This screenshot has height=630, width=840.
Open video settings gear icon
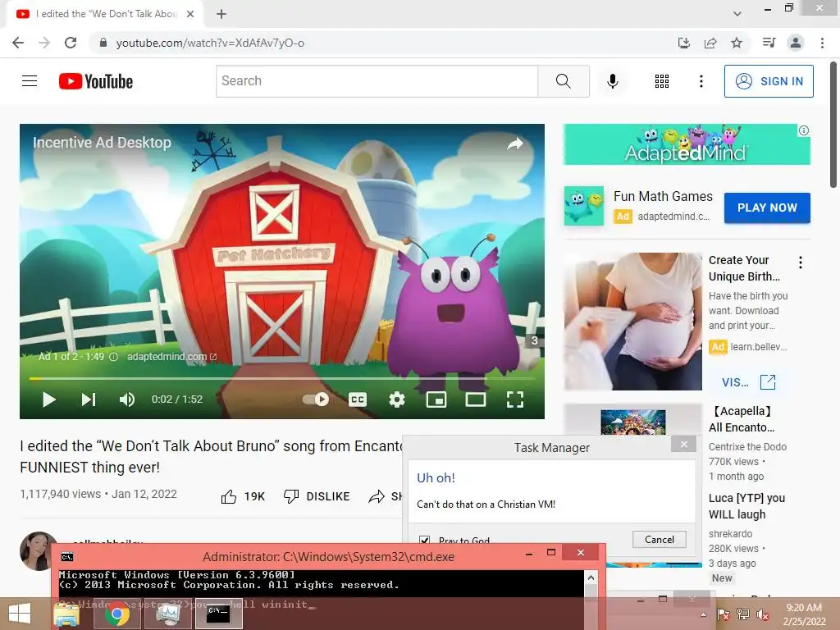(397, 399)
